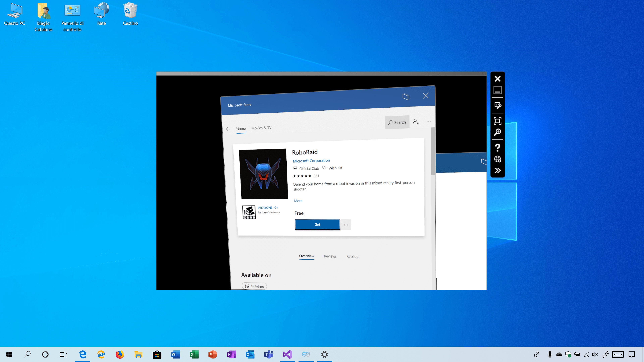Expand description with More link
This screenshot has height=362, width=644.
(x=298, y=201)
